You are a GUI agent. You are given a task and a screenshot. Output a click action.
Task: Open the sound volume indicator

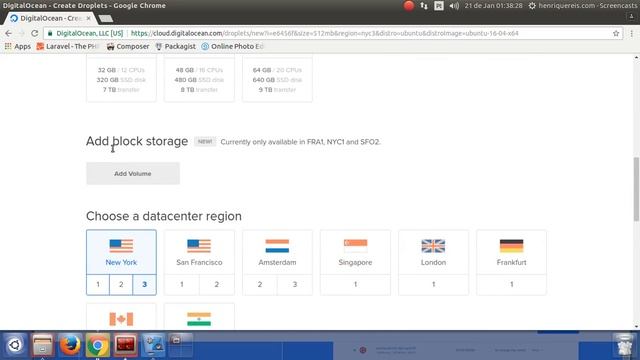click(x=454, y=6)
